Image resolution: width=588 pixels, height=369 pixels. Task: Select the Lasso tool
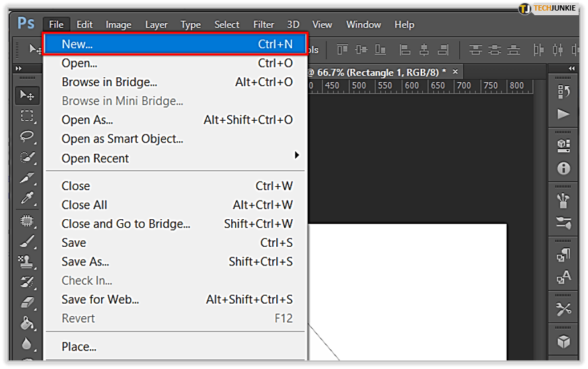coord(27,137)
